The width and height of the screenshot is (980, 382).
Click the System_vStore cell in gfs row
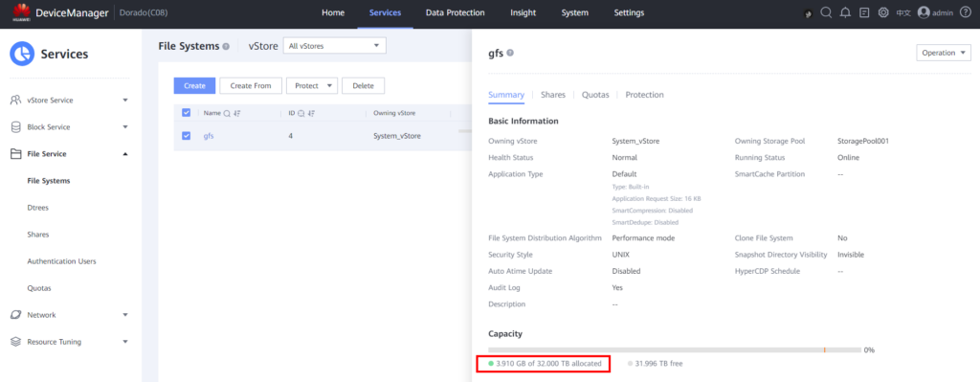point(397,136)
